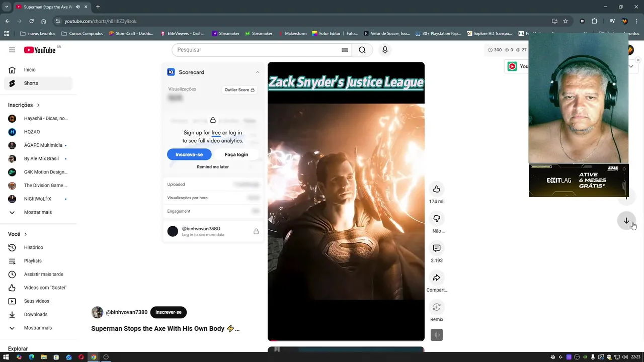Image resolution: width=644 pixels, height=362 pixels.
Task: Open the browser extensions puzzle icon
Action: click(x=595, y=21)
